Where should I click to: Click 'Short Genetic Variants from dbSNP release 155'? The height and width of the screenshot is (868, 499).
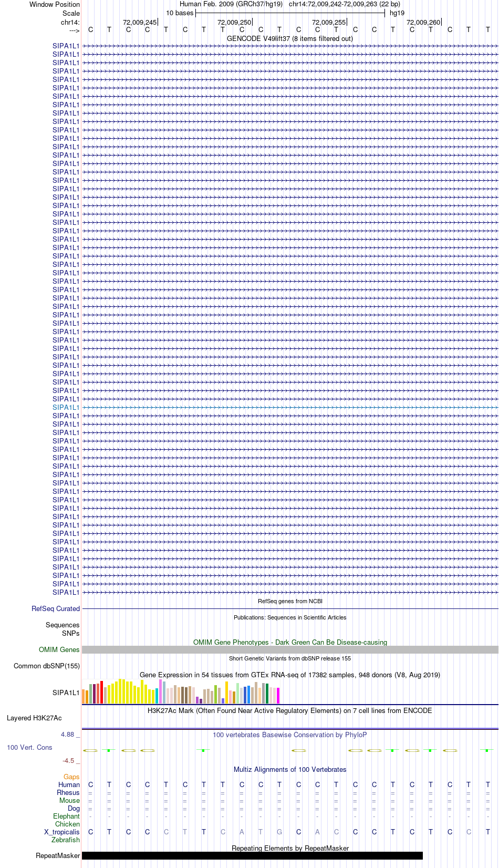(290, 658)
